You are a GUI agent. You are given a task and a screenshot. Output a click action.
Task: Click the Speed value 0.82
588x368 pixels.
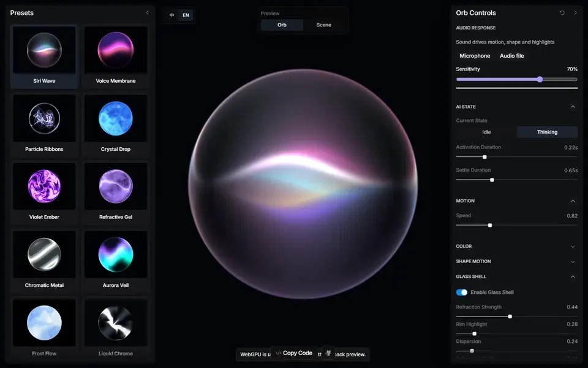(572, 215)
